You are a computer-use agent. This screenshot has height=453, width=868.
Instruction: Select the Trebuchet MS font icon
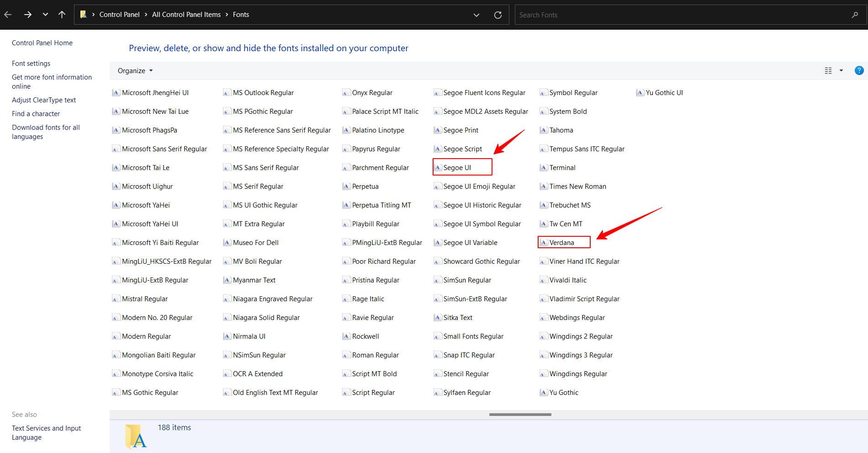pyautogui.click(x=544, y=205)
